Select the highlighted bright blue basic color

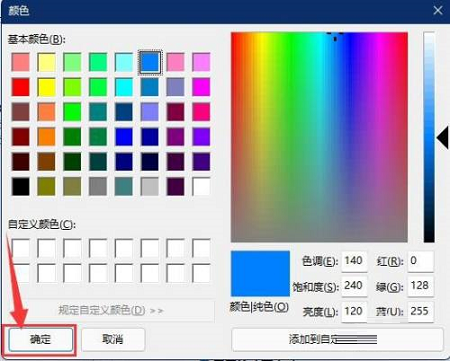tap(150, 62)
